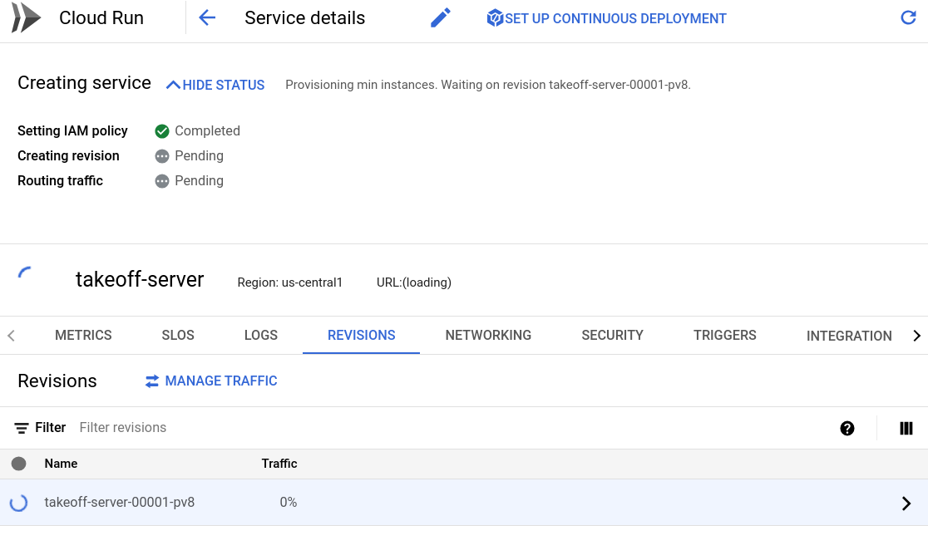Collapse the status panel via HIDE STATUS
Viewport: 928px width, 560px height.
coord(215,85)
